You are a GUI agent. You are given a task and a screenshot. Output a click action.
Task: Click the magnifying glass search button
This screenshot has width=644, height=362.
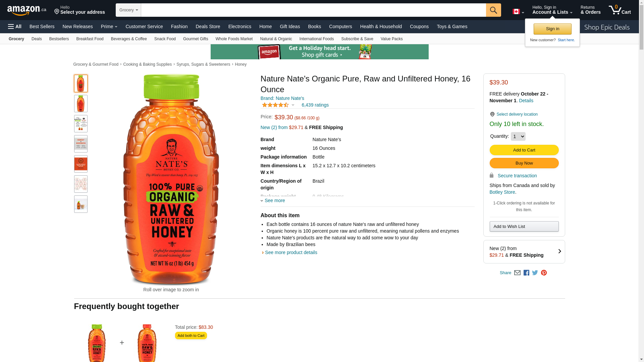[x=493, y=10]
